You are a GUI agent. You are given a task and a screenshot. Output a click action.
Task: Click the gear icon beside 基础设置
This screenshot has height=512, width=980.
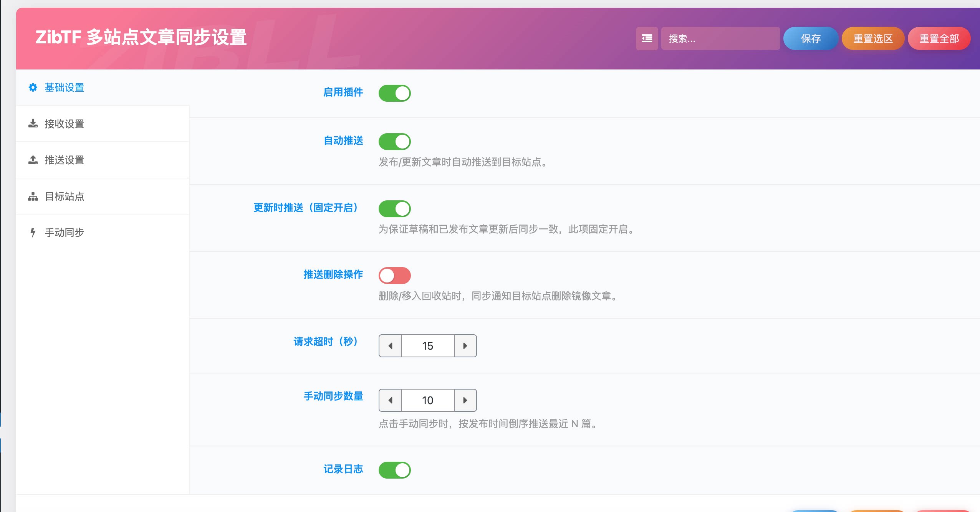tap(33, 88)
